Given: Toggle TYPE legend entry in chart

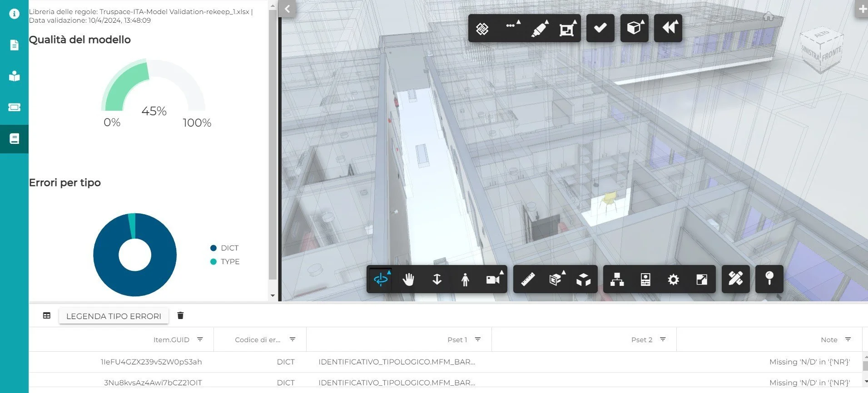Looking at the screenshot, I should (225, 261).
